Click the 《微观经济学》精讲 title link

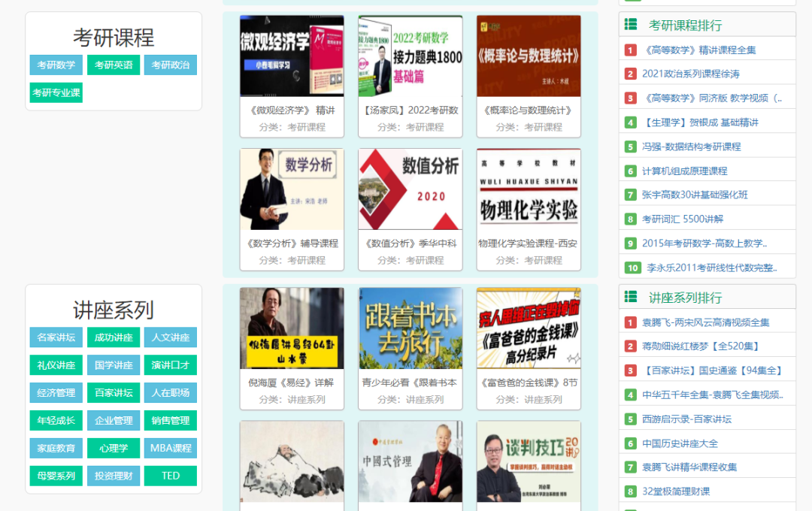(292, 110)
